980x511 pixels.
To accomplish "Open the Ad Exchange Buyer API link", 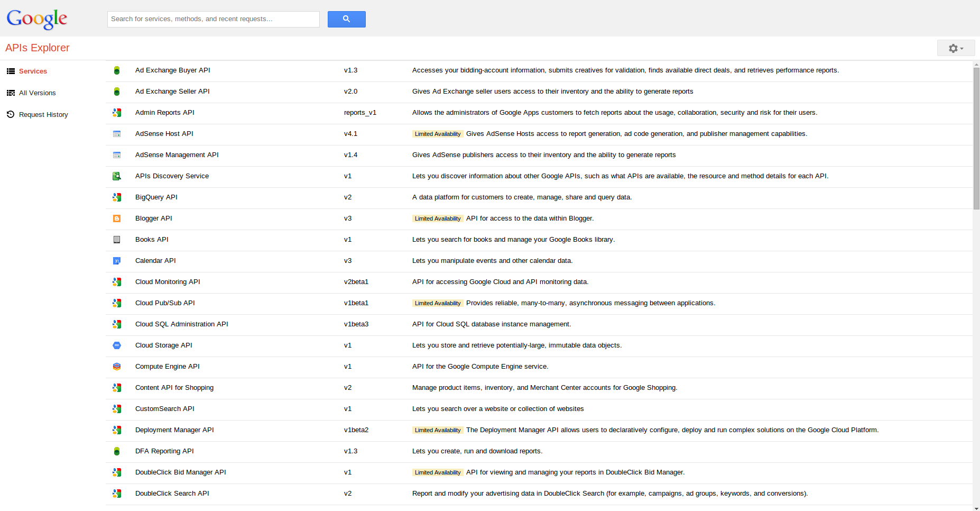I will [173, 70].
